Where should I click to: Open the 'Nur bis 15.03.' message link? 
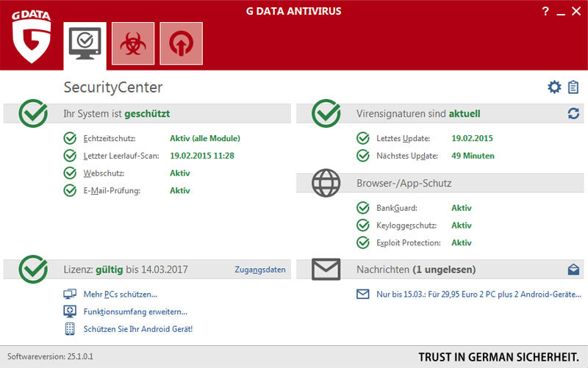point(478,294)
